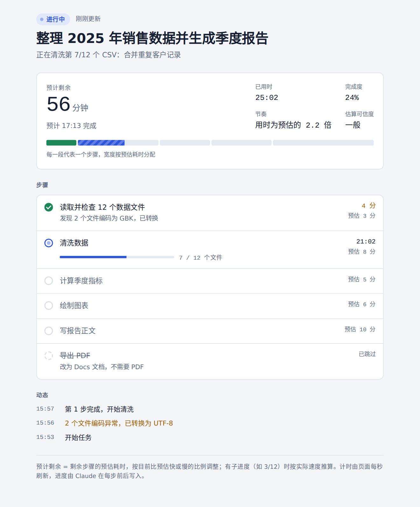Click the 预估 5 分 estimate

pyautogui.click(x=362, y=279)
